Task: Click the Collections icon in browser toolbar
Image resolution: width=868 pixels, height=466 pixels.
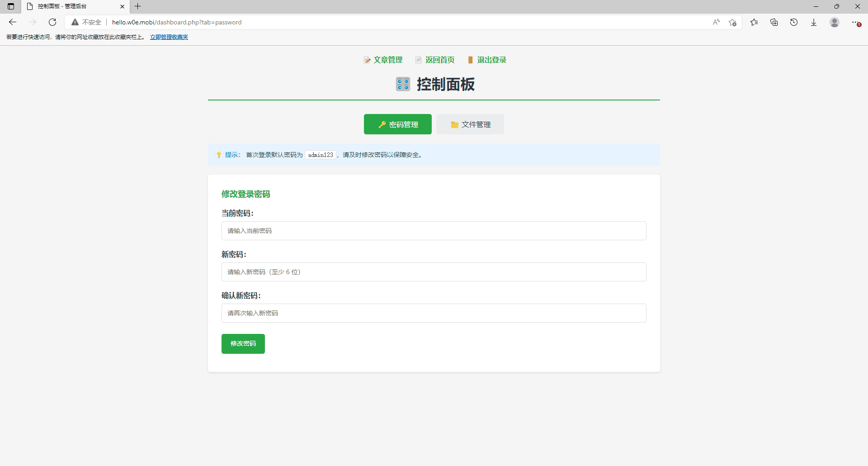Action: click(x=774, y=22)
